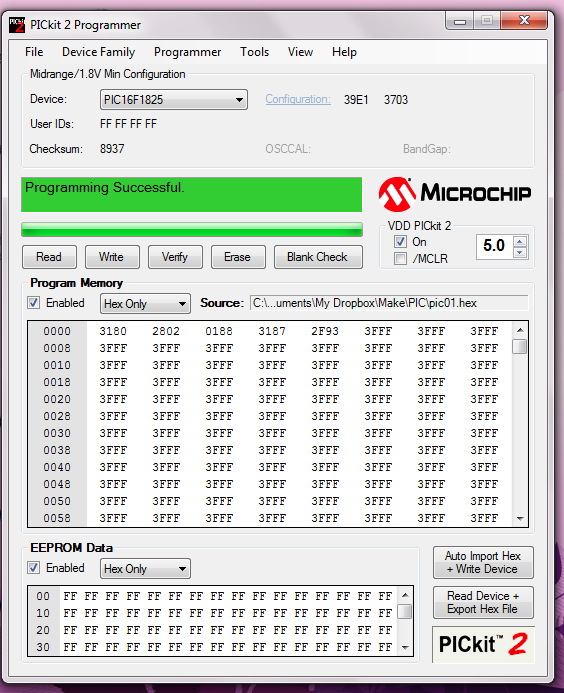Screen dimensions: 564x693
Task: Click the PICkit 2 logo at bottom right
Action: pyautogui.click(x=483, y=644)
